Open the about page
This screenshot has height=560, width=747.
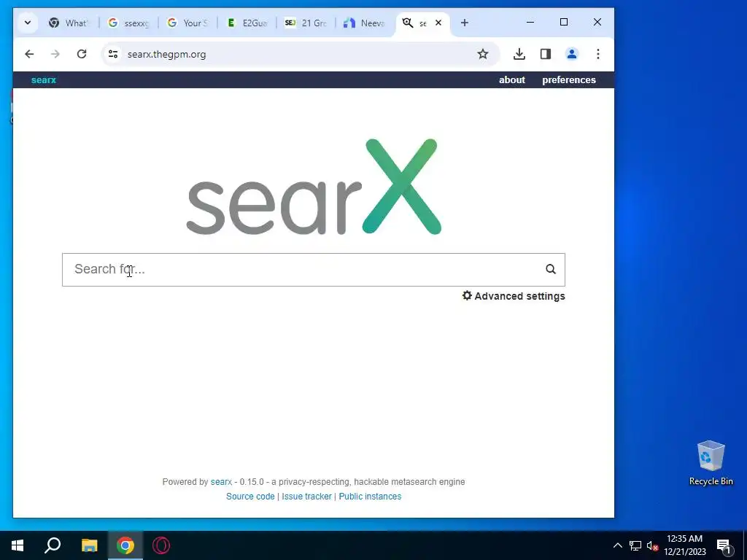(512, 80)
